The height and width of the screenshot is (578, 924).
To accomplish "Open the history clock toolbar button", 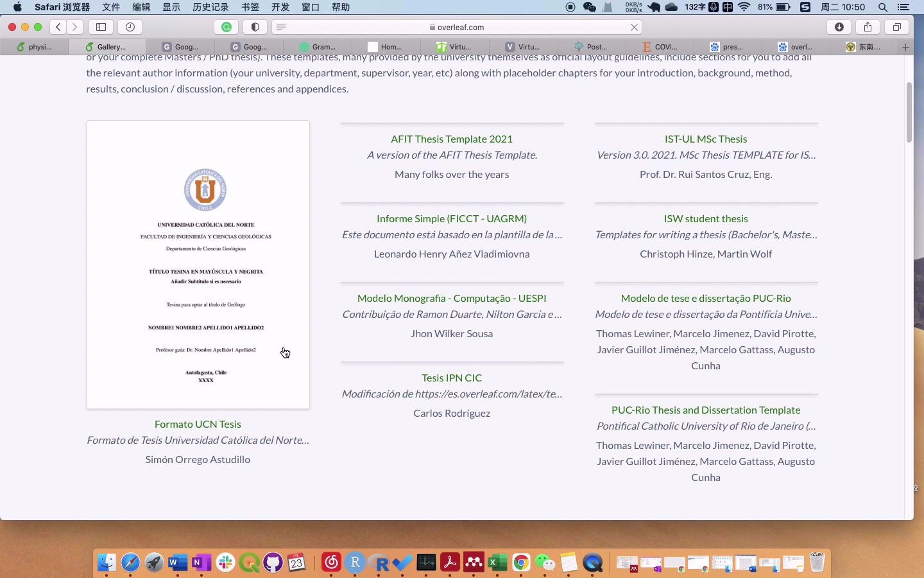I will click(x=130, y=27).
